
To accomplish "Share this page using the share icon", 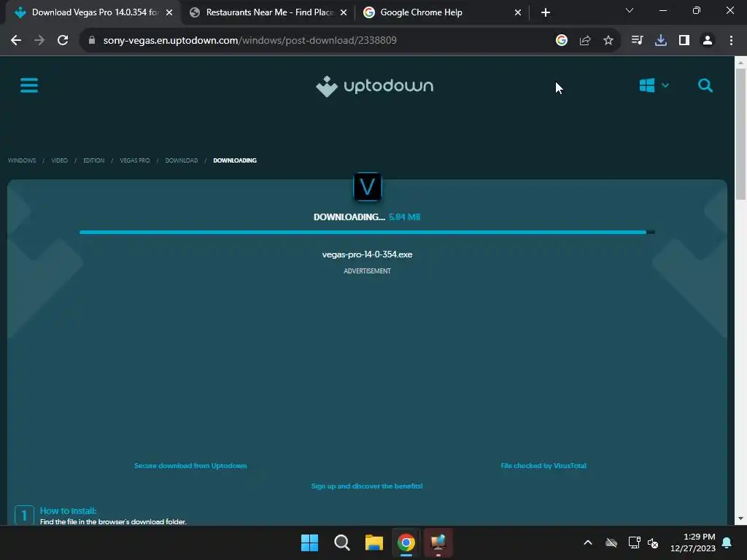I will coord(585,40).
